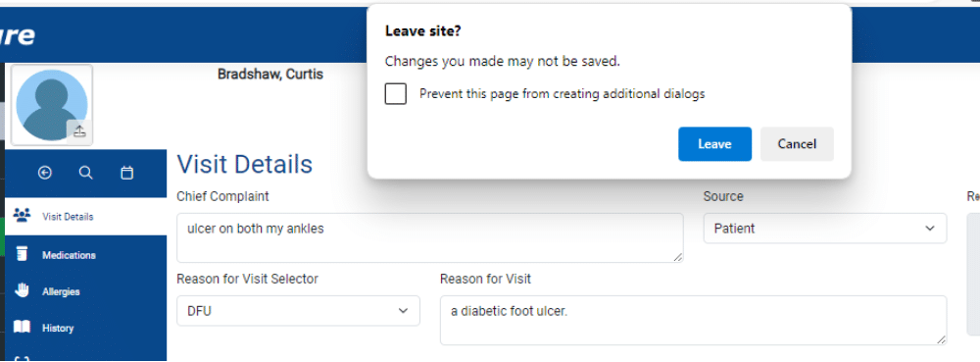Click the Source dropdown chevron arrow

pos(929,229)
